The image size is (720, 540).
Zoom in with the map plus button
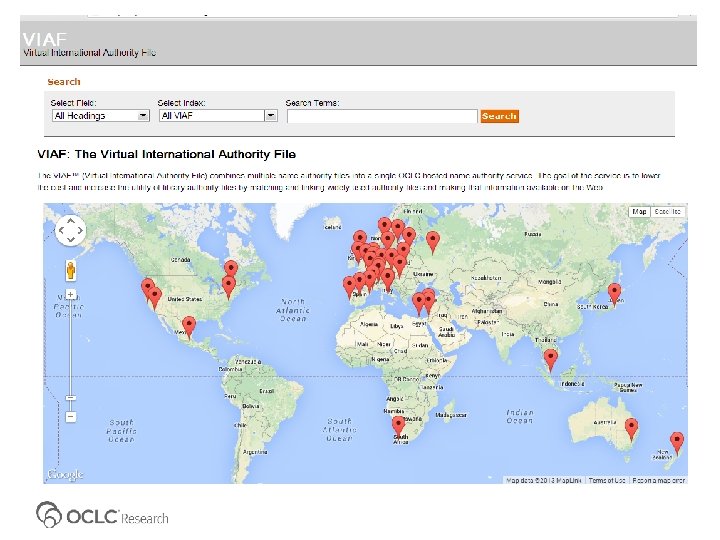click(70, 294)
